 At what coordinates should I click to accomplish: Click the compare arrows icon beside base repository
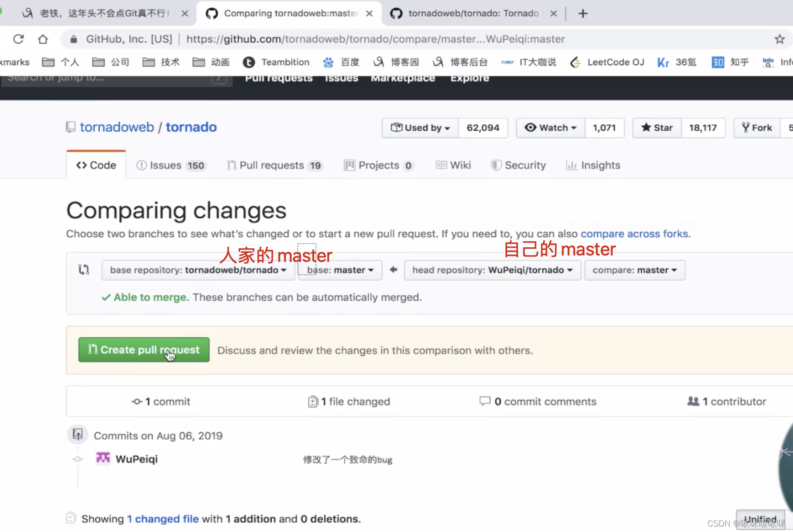pyautogui.click(x=84, y=270)
